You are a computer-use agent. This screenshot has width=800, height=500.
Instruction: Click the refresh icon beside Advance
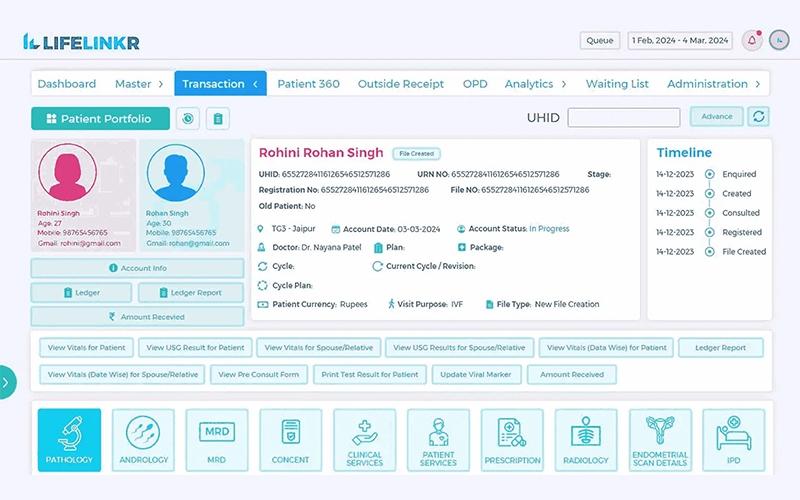coord(759,116)
